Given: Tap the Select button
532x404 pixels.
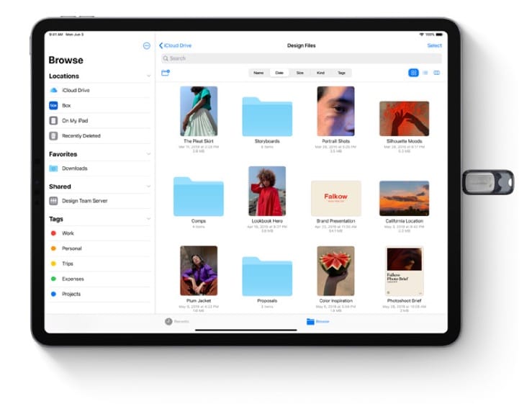Looking at the screenshot, I should (x=434, y=45).
